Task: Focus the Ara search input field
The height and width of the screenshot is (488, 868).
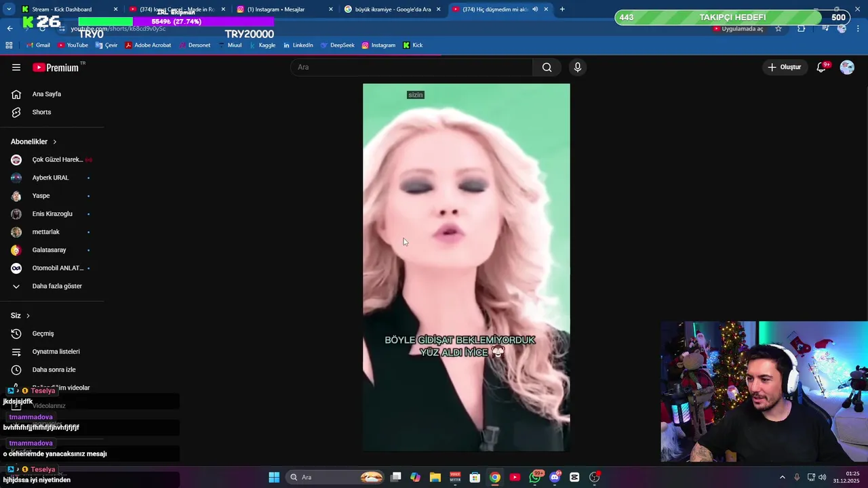Action: pyautogui.click(x=412, y=67)
